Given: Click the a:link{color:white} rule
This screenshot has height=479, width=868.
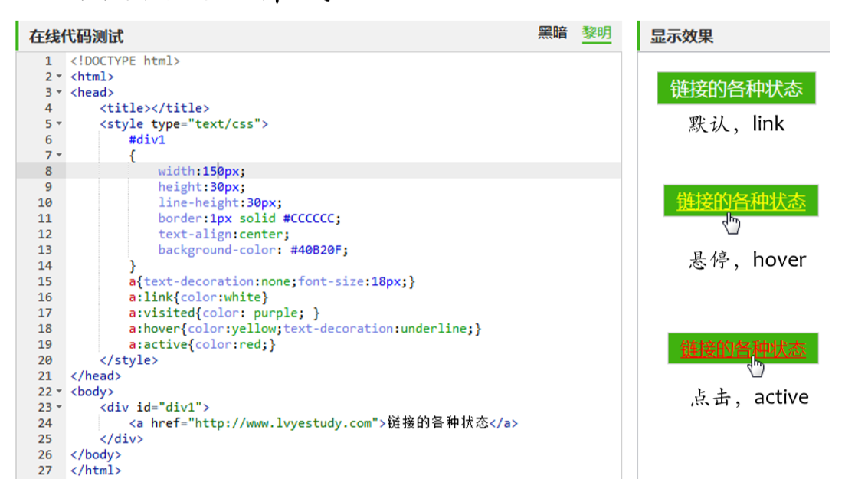Looking at the screenshot, I should (198, 297).
